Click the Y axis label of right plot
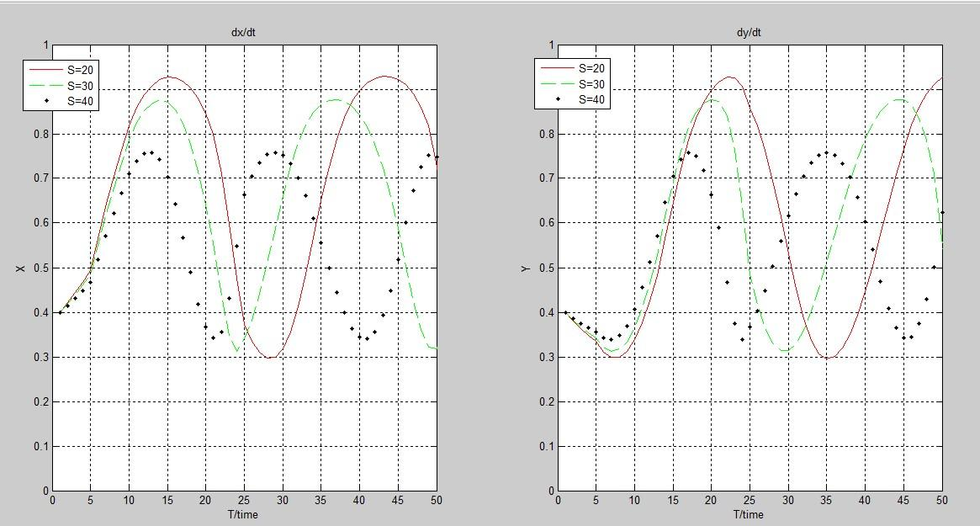 click(526, 268)
